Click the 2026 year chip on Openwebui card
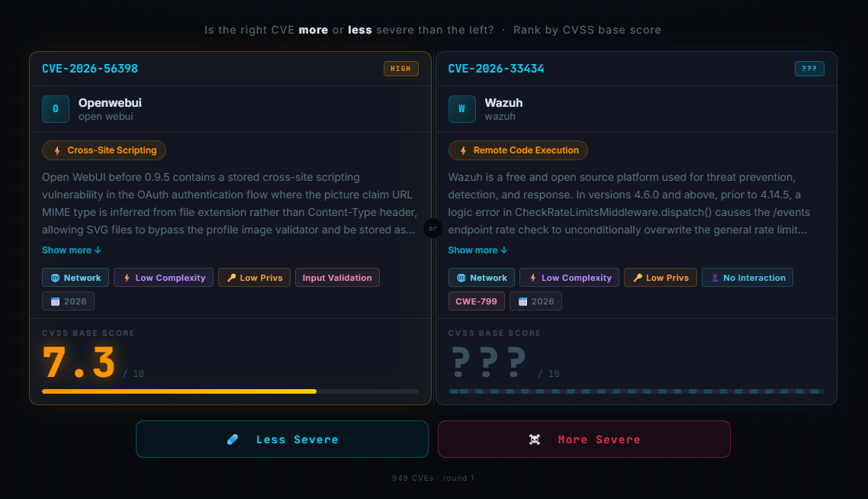Image resolution: width=868 pixels, height=499 pixels. pos(68,301)
